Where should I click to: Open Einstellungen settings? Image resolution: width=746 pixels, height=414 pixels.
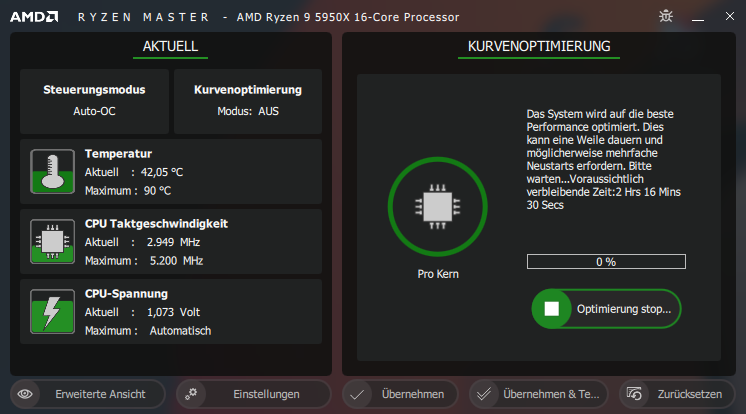pyautogui.click(x=254, y=394)
